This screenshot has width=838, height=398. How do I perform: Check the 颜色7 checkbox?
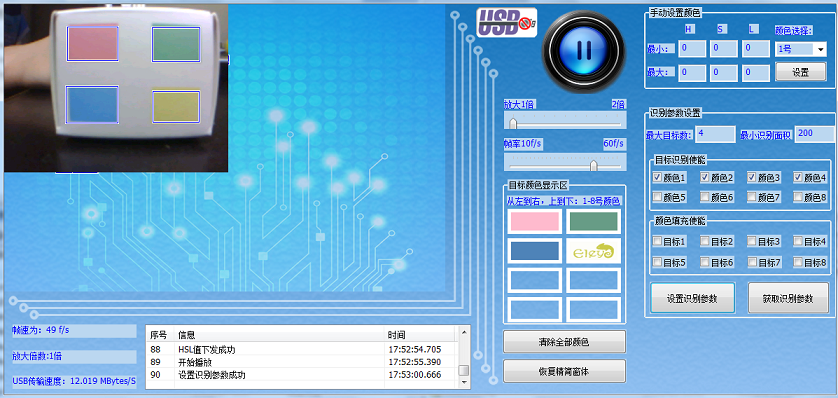pyautogui.click(x=751, y=197)
